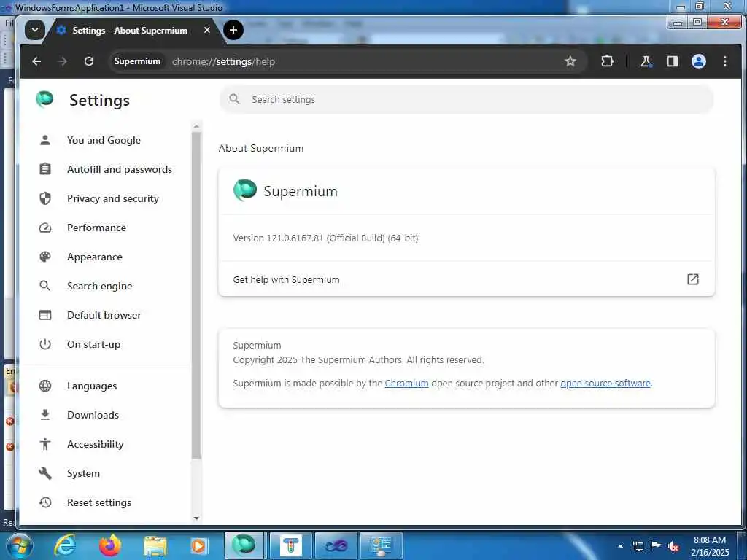This screenshot has height=560, width=747.
Task: Open You and Google settings
Action: pos(104,140)
